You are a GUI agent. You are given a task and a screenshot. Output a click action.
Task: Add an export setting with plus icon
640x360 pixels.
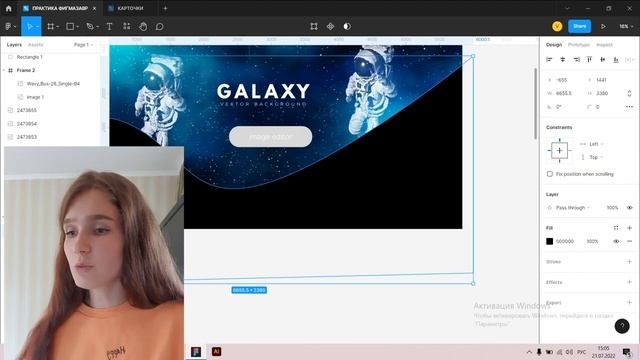629,302
